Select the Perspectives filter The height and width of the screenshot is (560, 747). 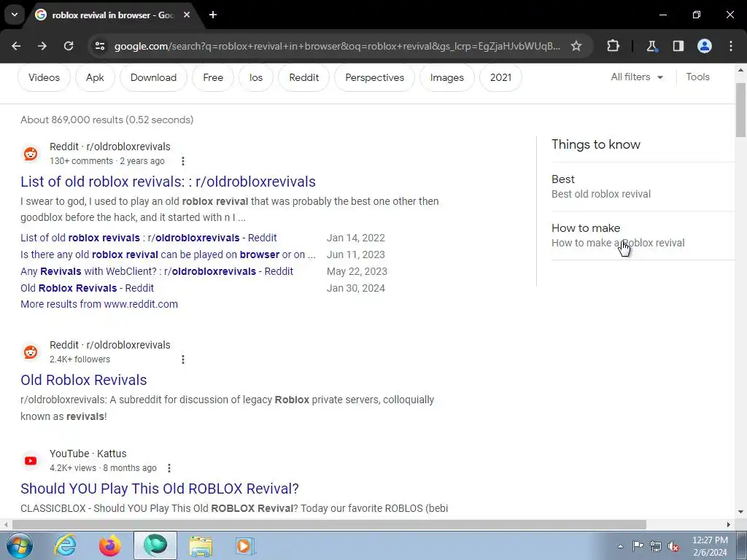click(374, 77)
